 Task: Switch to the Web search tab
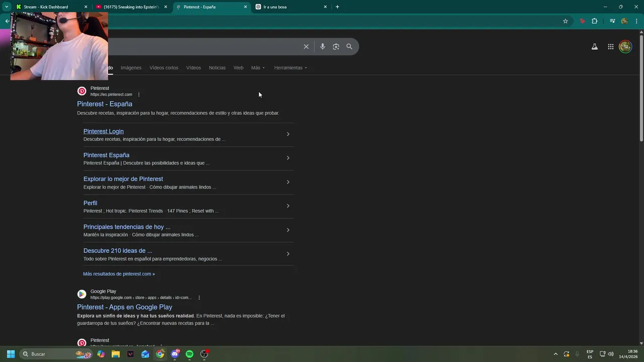click(238, 68)
